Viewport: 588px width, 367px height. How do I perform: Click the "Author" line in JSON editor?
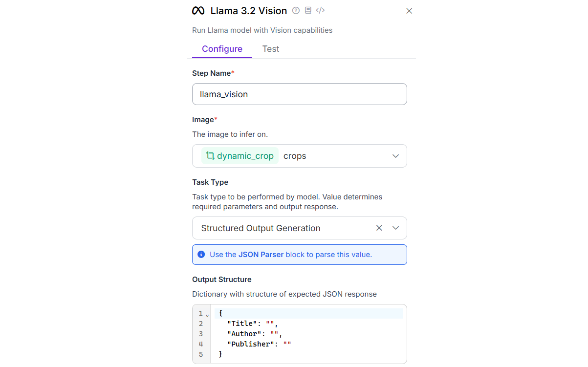[x=255, y=334]
